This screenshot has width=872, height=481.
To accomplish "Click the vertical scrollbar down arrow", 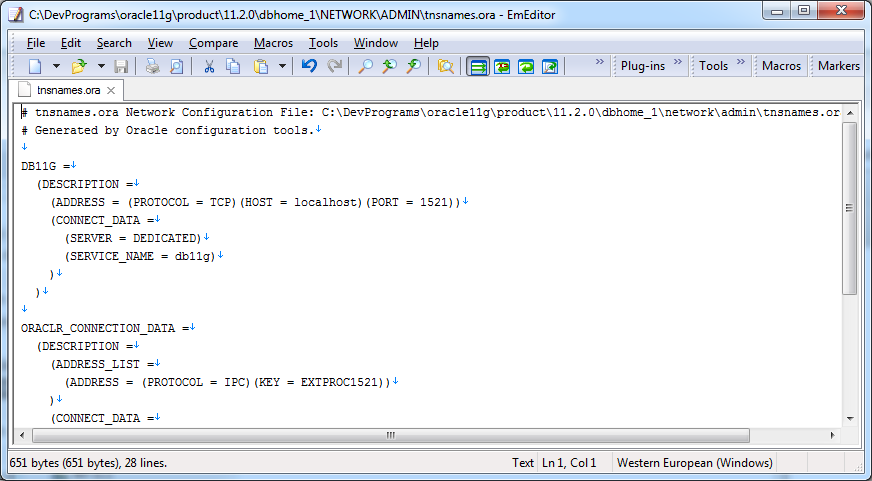I will (850, 419).
